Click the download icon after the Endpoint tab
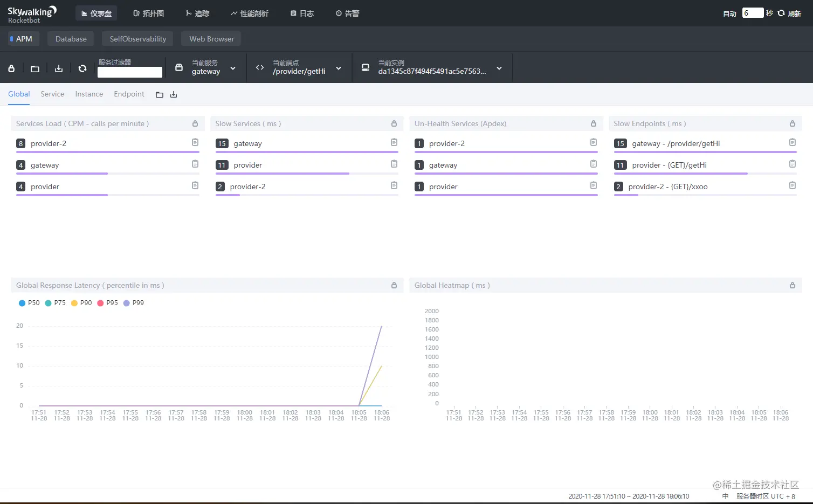This screenshot has height=504, width=813. (x=174, y=95)
